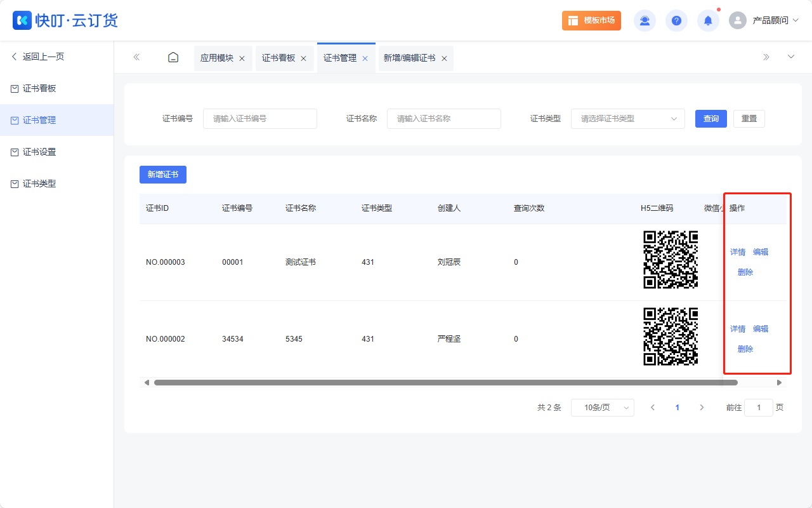View 详情 for certificate NO.000002

click(738, 329)
